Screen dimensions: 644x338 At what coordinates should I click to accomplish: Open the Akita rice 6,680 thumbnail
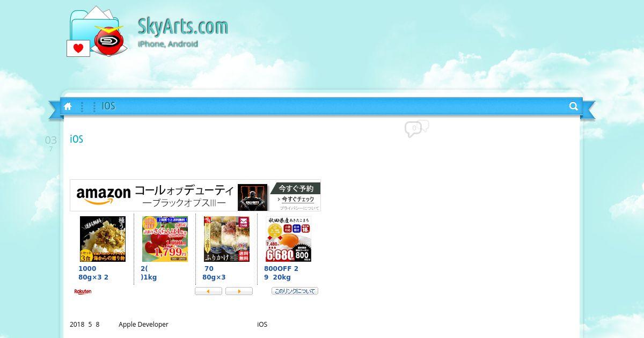point(288,239)
